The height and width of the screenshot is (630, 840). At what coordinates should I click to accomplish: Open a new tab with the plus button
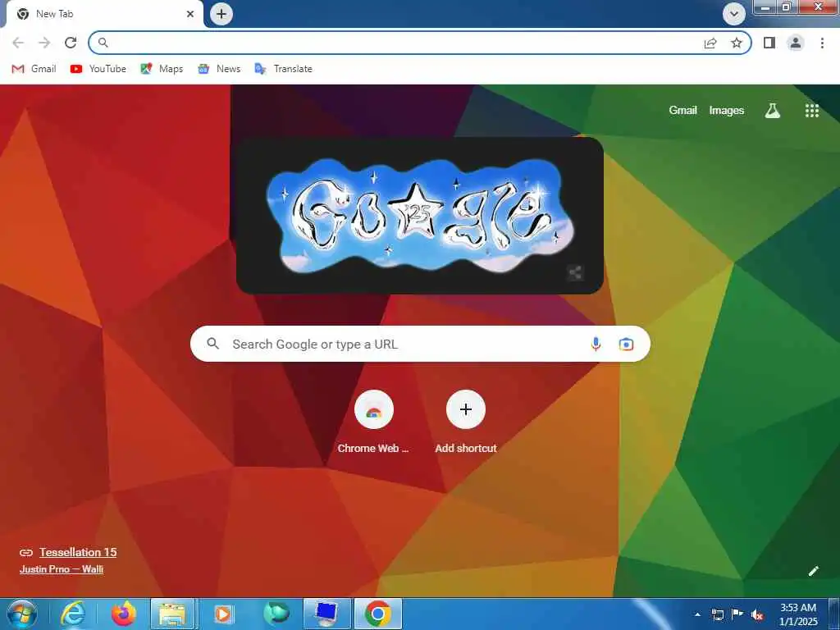coord(221,14)
